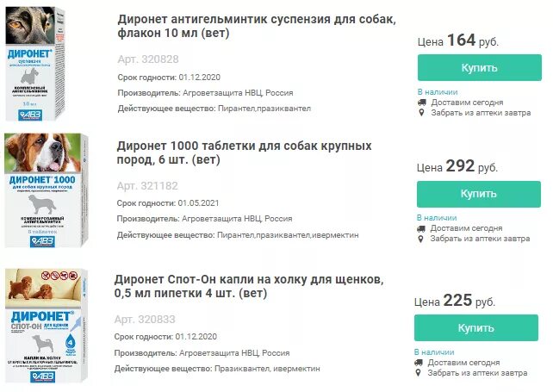Click the delivery truck icon for Диронет суспензия

422,103
